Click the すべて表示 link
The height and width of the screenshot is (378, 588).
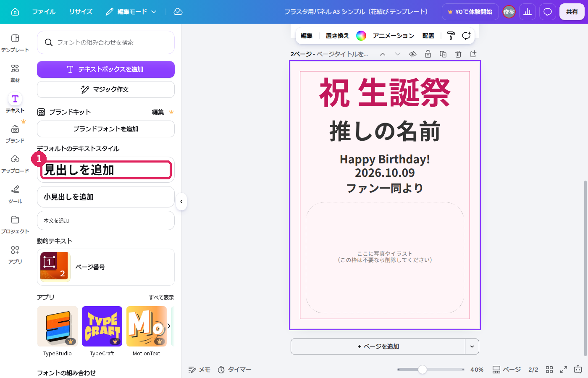click(x=161, y=297)
